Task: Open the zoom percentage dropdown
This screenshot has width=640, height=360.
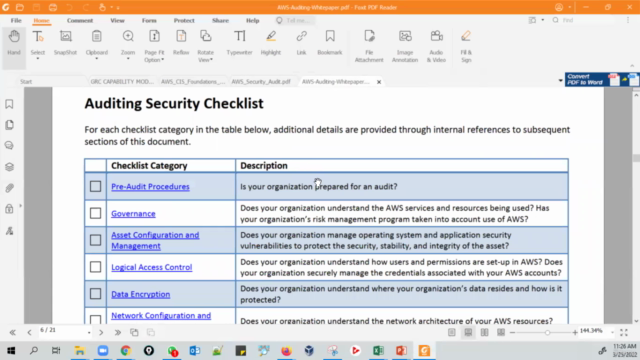Action: 612,333
